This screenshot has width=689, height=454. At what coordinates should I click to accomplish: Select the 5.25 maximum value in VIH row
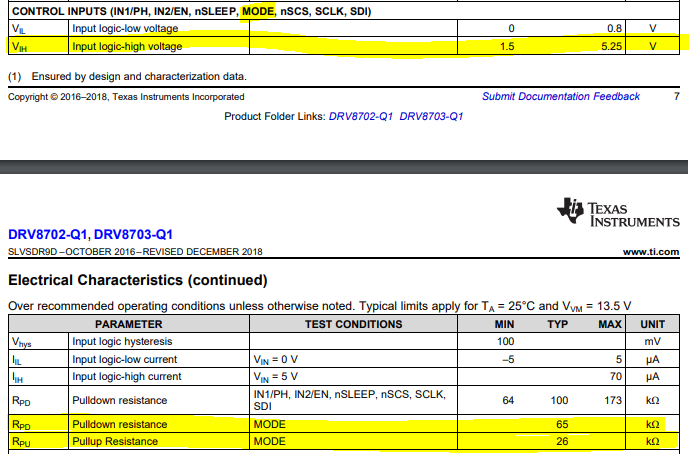611,46
